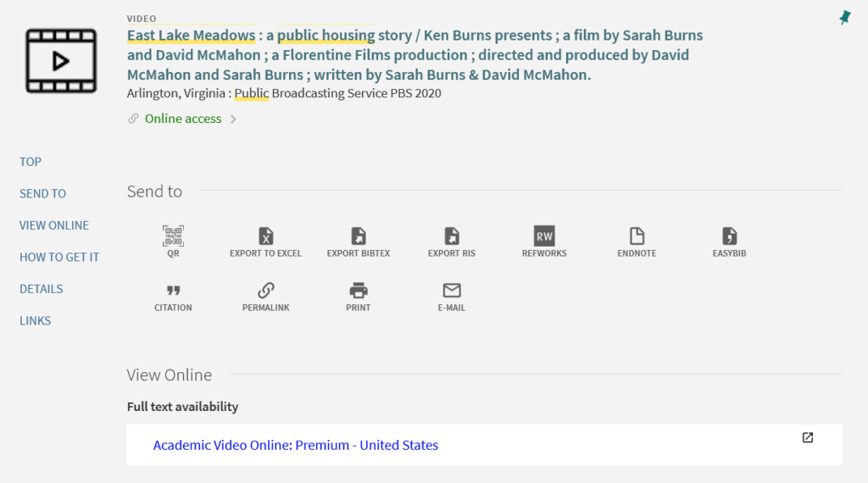Click the video resource type thumbnail icon
The height and width of the screenshot is (483, 868).
(x=61, y=61)
